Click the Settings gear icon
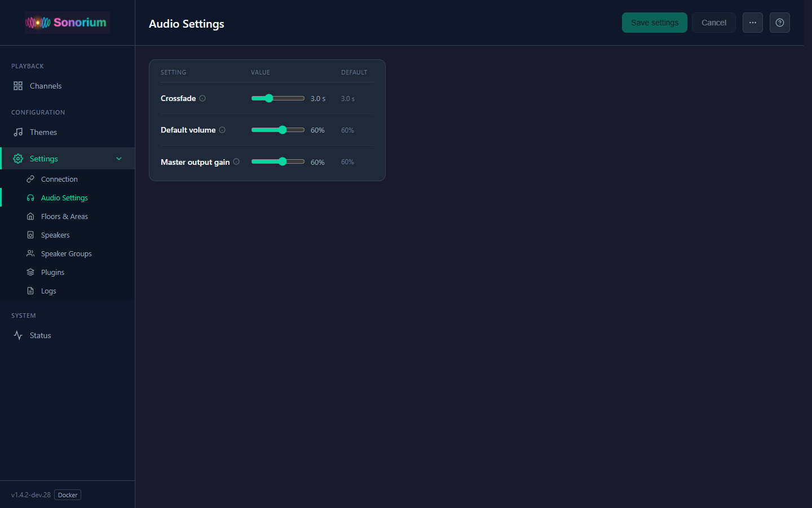The height and width of the screenshot is (508, 812). click(18, 159)
